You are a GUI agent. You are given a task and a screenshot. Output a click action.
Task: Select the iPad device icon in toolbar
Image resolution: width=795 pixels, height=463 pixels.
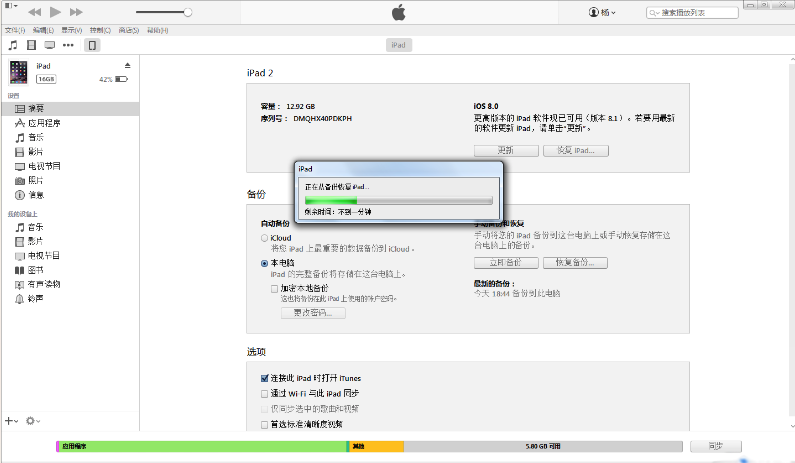point(92,45)
